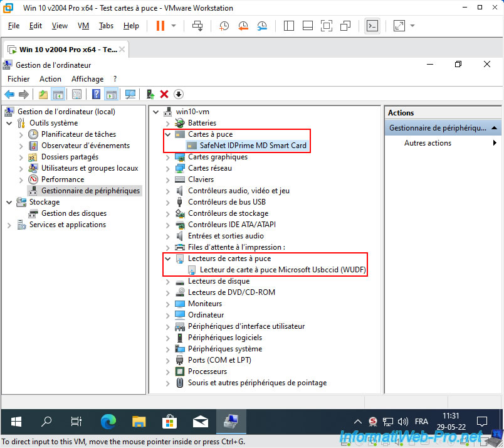The width and height of the screenshot is (504, 448).
Task: Toggle the VMware library sidebar
Action: [x=288, y=26]
